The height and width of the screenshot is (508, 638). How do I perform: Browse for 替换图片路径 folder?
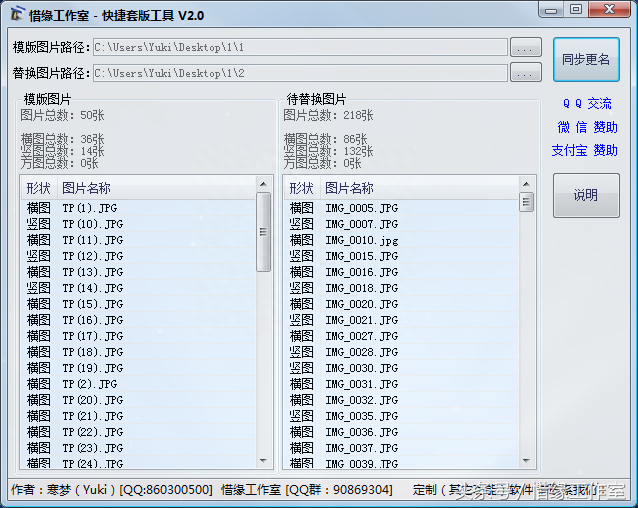[525, 72]
